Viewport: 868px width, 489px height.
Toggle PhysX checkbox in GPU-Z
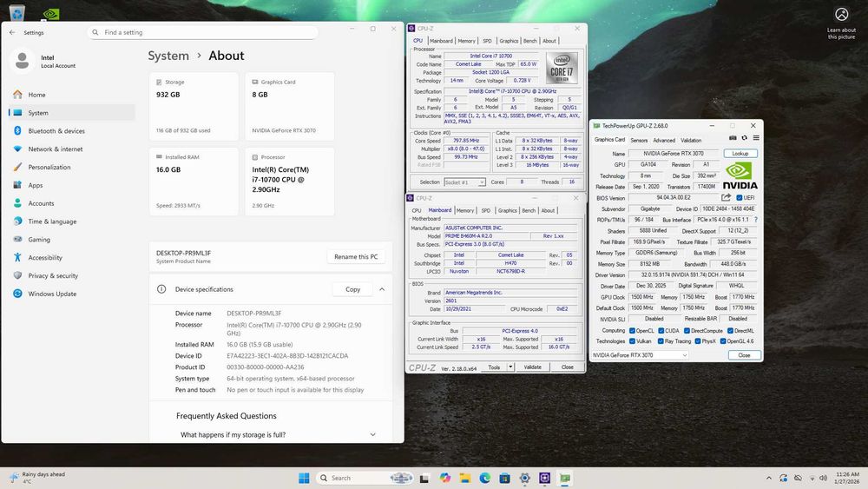698,341
